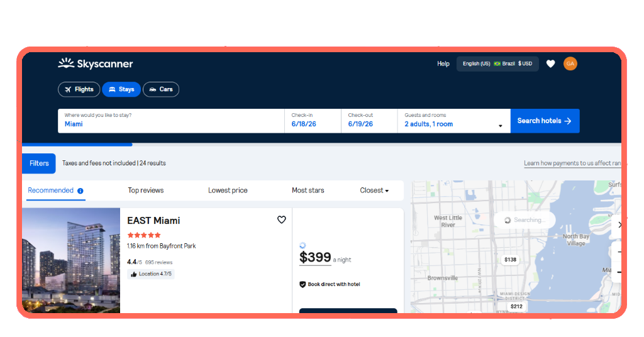Select the $138 map price marker
The image size is (644, 337).
point(511,260)
